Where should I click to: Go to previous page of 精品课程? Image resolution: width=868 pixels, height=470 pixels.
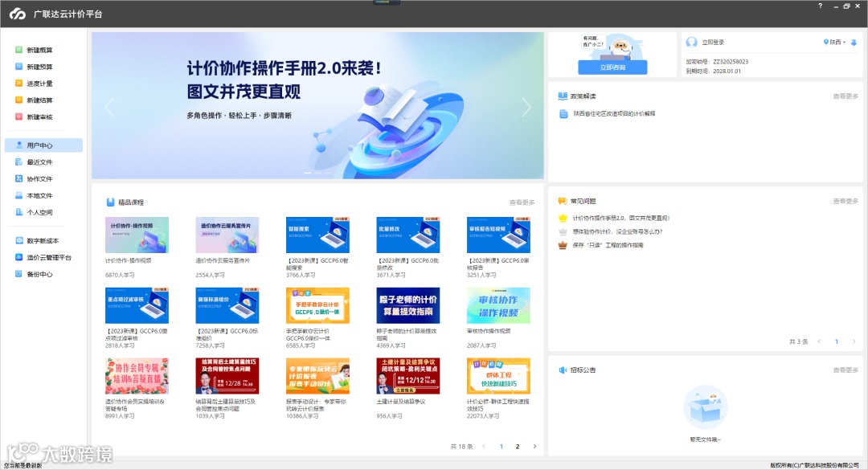pyautogui.click(x=484, y=446)
